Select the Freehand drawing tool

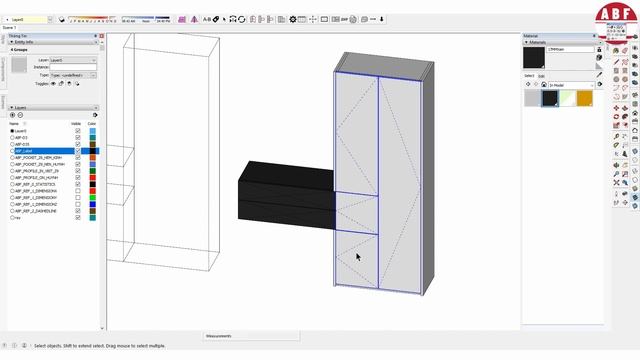tap(625, 62)
